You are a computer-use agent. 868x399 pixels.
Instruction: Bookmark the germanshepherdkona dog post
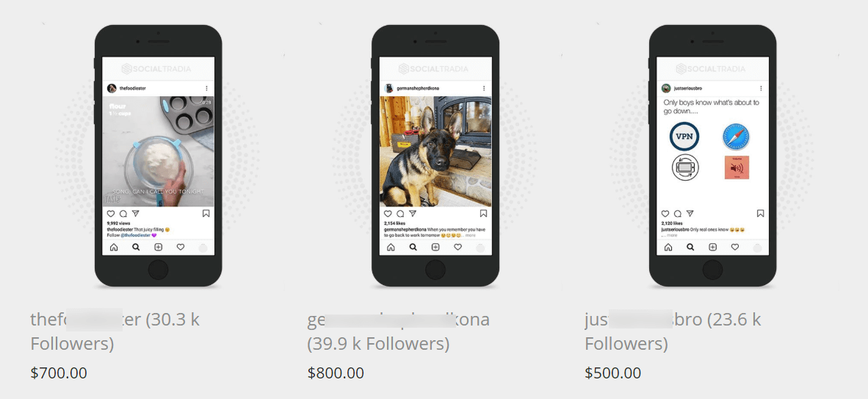(483, 213)
